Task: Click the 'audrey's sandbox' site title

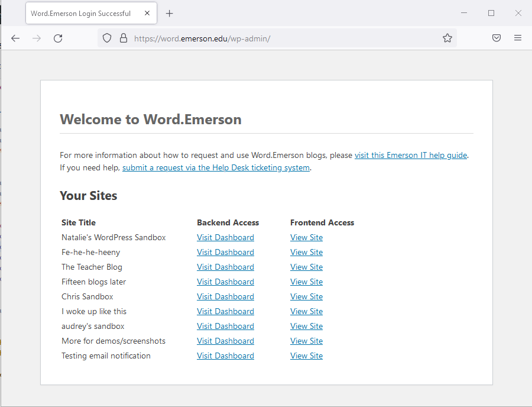Action: click(93, 326)
